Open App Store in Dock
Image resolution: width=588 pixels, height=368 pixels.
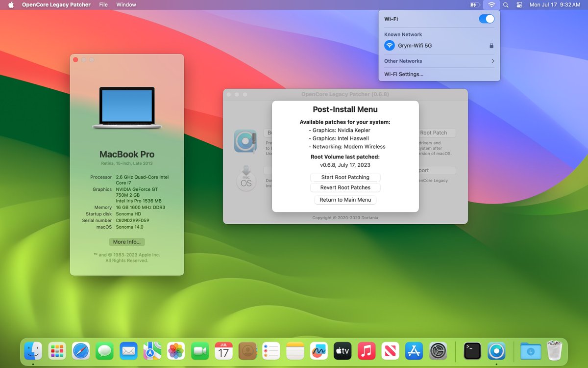(414, 351)
